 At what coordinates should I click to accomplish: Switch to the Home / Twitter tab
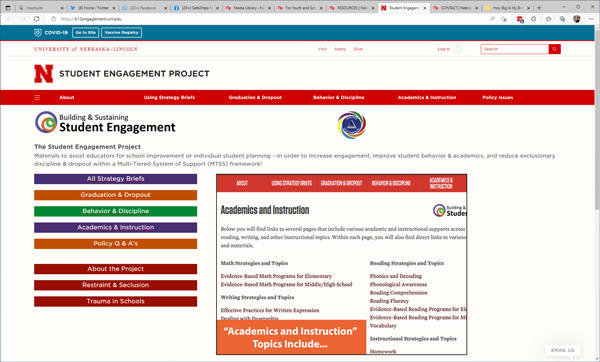coord(92,8)
